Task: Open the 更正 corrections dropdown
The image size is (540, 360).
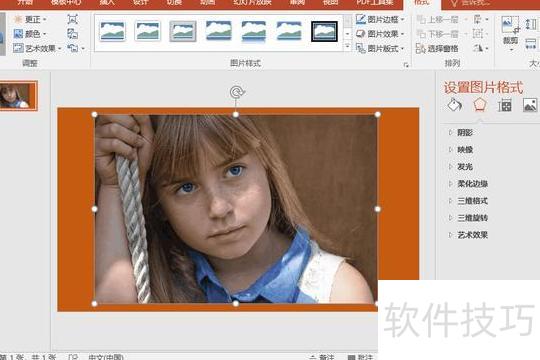Action: coord(30,19)
